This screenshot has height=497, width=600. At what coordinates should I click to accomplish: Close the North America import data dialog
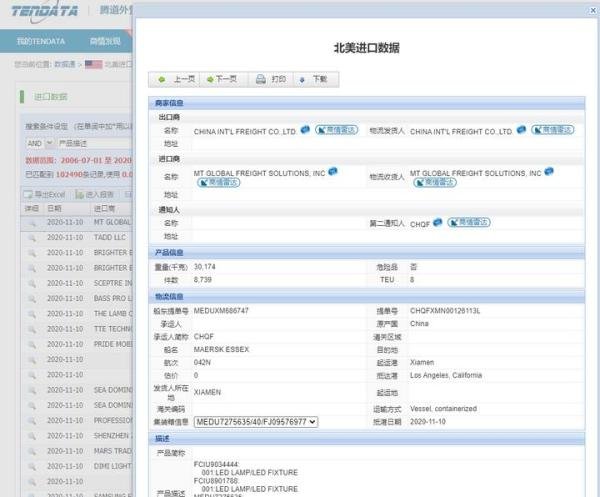tap(593, 10)
